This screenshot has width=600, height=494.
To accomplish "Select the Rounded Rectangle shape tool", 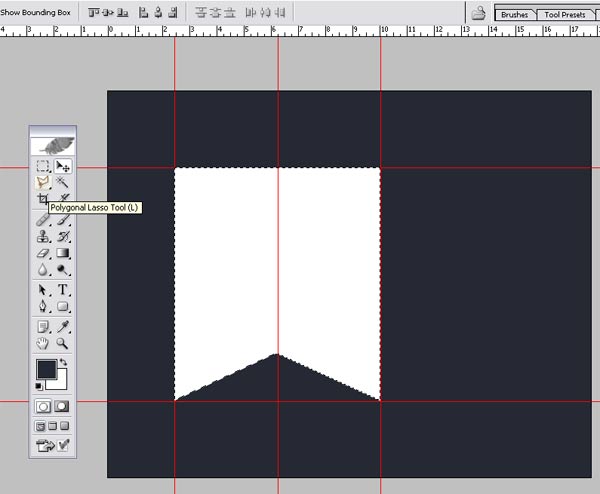I will [63, 307].
